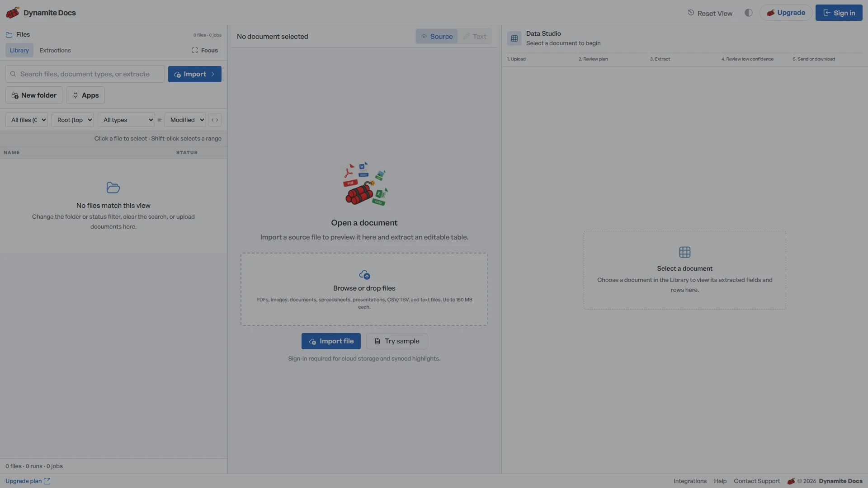Click the STATUS column header
The height and width of the screenshot is (488, 868).
click(187, 152)
